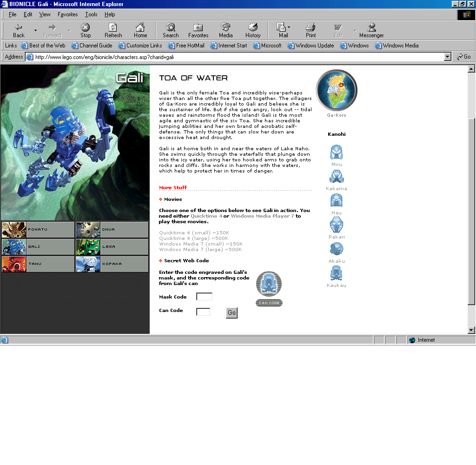Open the Best of the Web link
The image size is (476, 465).
(43, 46)
